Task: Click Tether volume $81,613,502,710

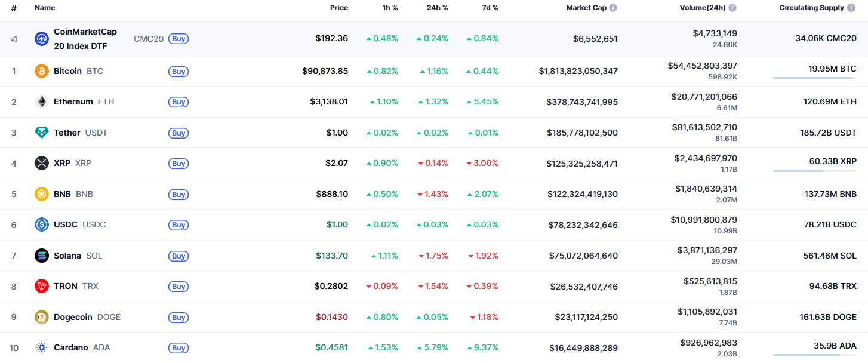Action: coord(704,127)
